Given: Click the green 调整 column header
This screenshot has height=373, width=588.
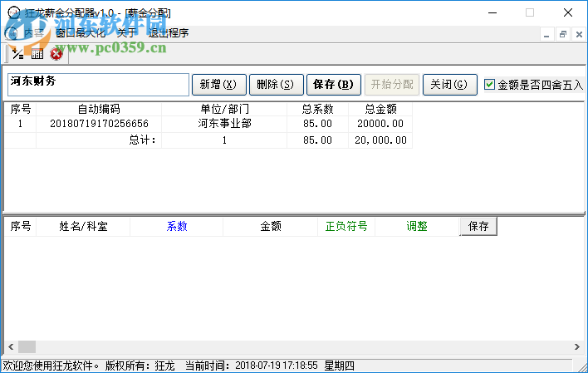Looking at the screenshot, I should point(417,226).
